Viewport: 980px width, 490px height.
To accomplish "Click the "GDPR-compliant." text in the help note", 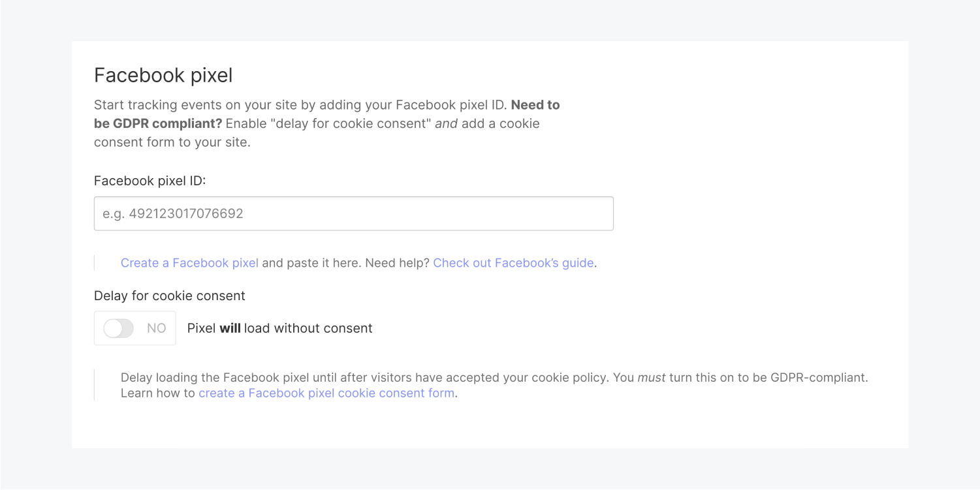I will [x=819, y=378].
